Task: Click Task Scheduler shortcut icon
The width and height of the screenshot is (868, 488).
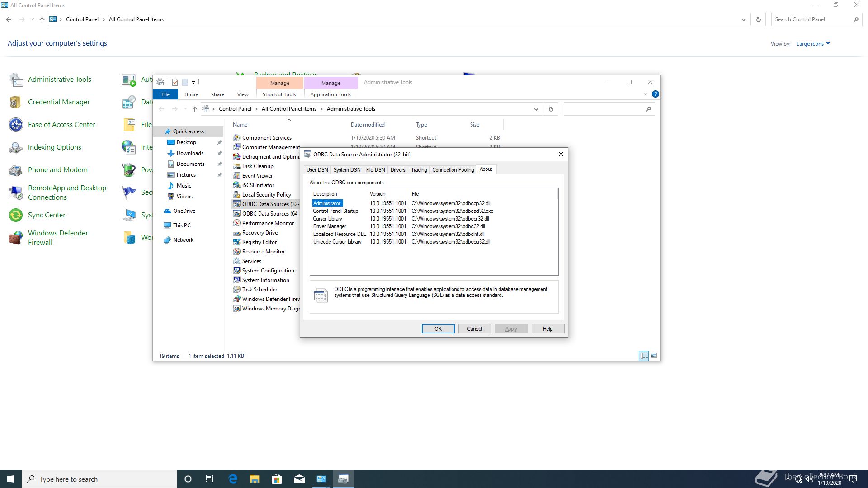Action: pos(236,289)
